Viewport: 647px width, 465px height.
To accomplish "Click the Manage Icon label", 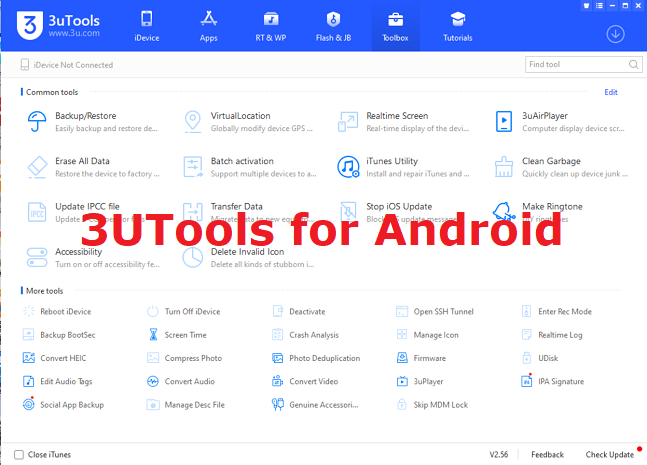I will click(x=436, y=335).
